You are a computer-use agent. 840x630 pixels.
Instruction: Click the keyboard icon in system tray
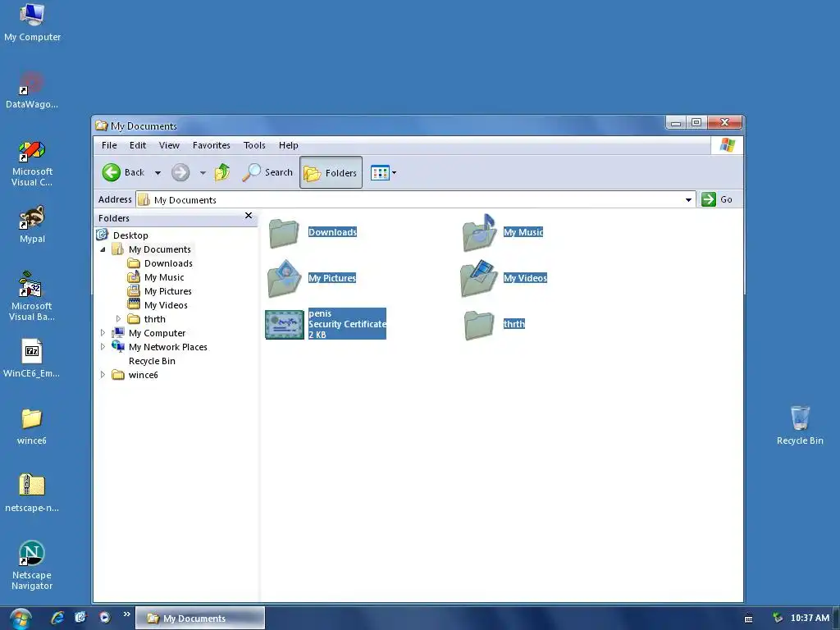click(748, 619)
